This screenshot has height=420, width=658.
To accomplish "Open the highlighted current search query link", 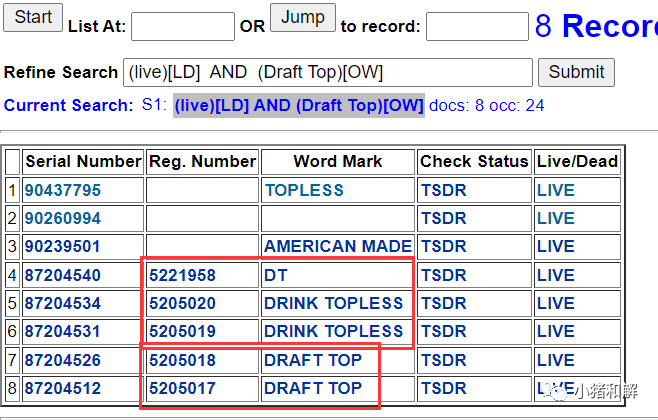I will coord(299,105).
